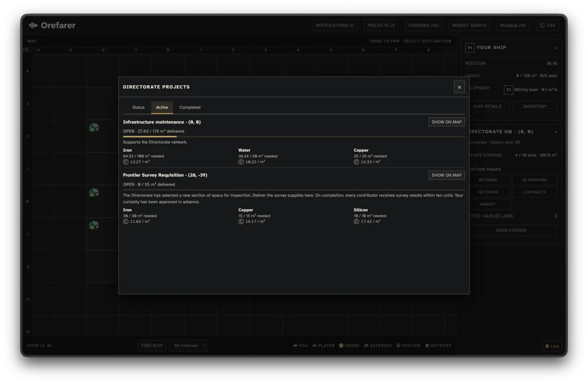Click the ASTEROID legend icon
The image size is (588, 384).
coord(366,346)
